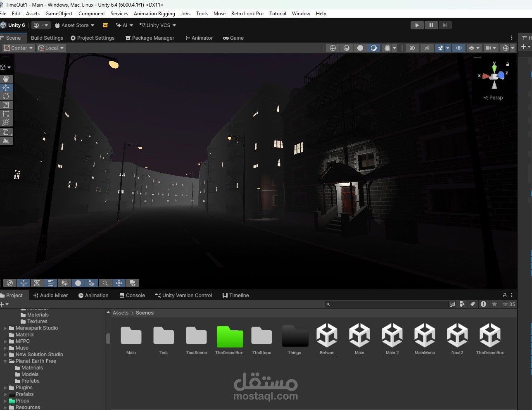
Task: Switch to the Game tab
Action: pos(233,38)
